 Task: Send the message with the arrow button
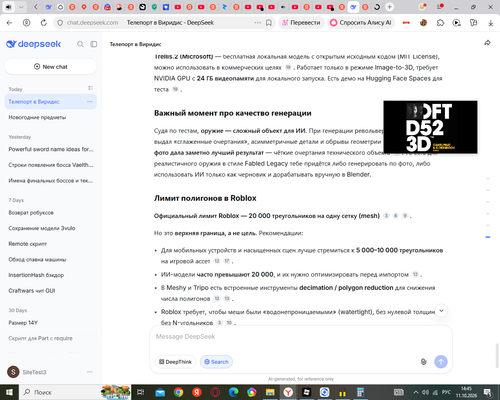pos(441,362)
